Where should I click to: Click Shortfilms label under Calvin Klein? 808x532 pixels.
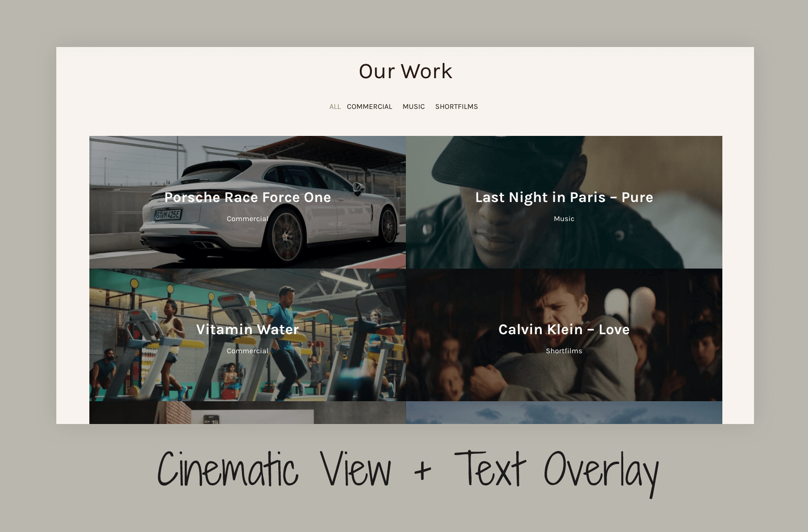pyautogui.click(x=564, y=351)
